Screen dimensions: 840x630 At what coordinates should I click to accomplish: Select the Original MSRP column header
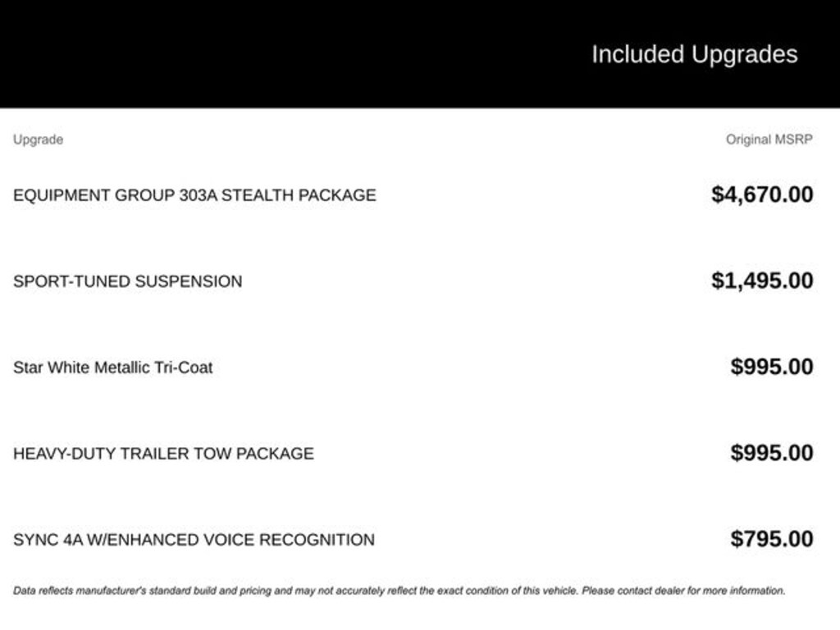769,139
